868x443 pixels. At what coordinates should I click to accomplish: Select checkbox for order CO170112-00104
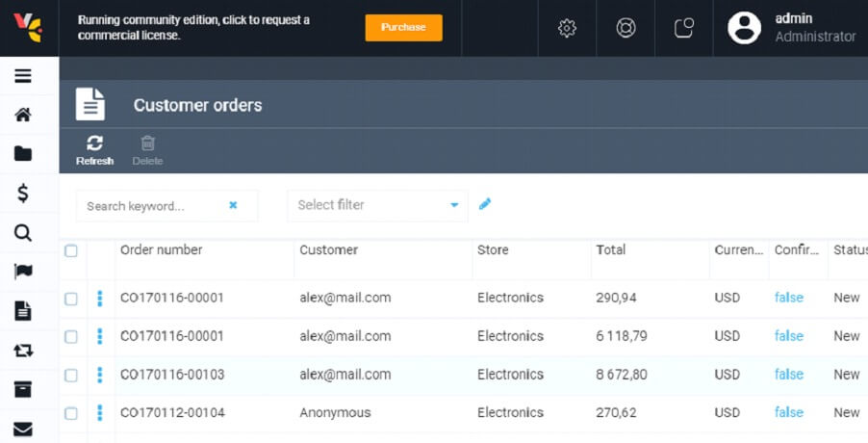tap(71, 414)
